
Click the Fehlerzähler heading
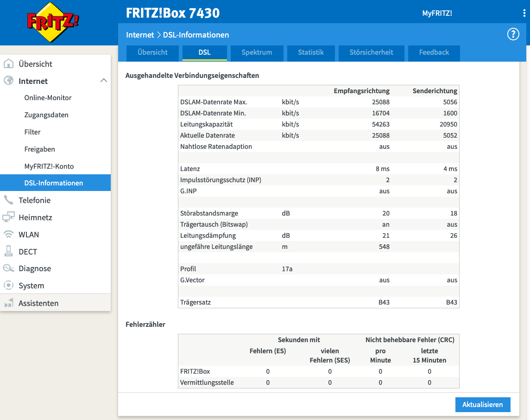[145, 325]
